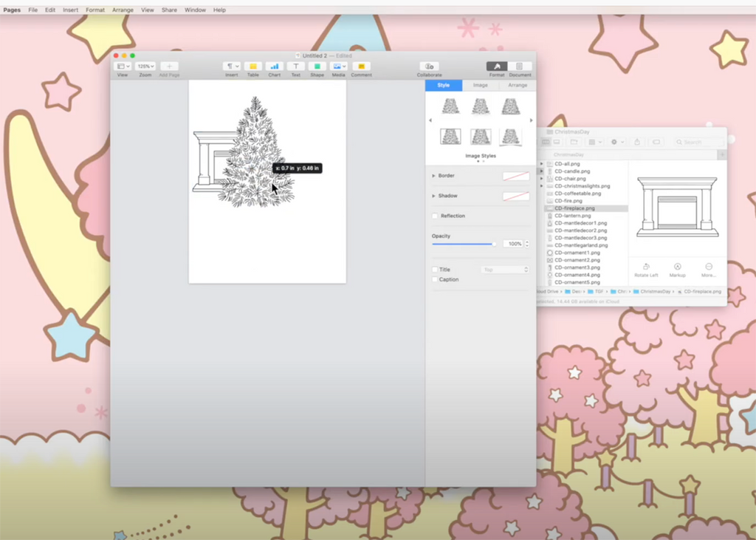Open the Zoom 125% dropdown
This screenshot has width=756, height=540.
[145, 66]
